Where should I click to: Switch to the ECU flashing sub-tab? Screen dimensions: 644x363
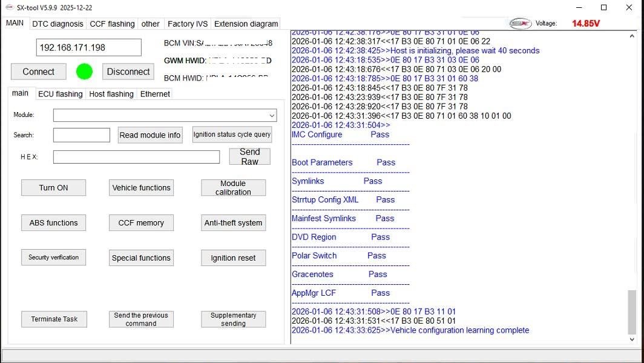click(x=60, y=94)
